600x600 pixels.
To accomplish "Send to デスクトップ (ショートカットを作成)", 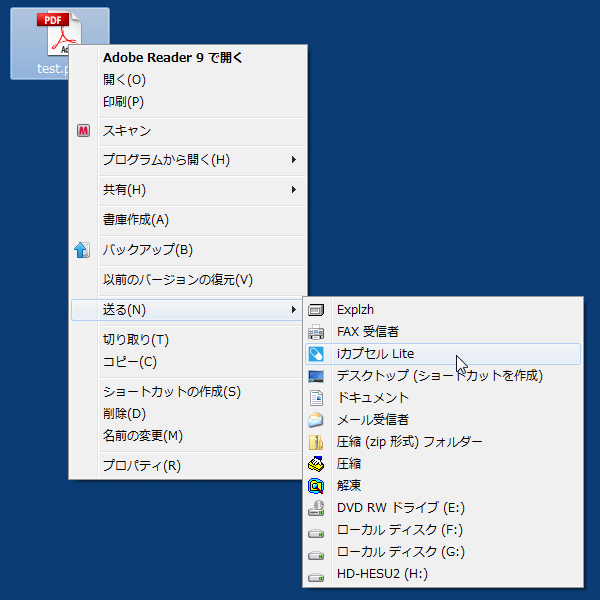I will click(443, 376).
